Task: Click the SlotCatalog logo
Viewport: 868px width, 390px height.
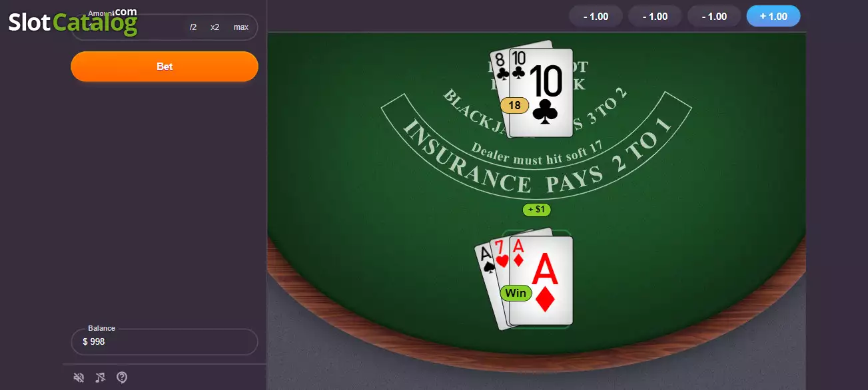Action: [73, 22]
